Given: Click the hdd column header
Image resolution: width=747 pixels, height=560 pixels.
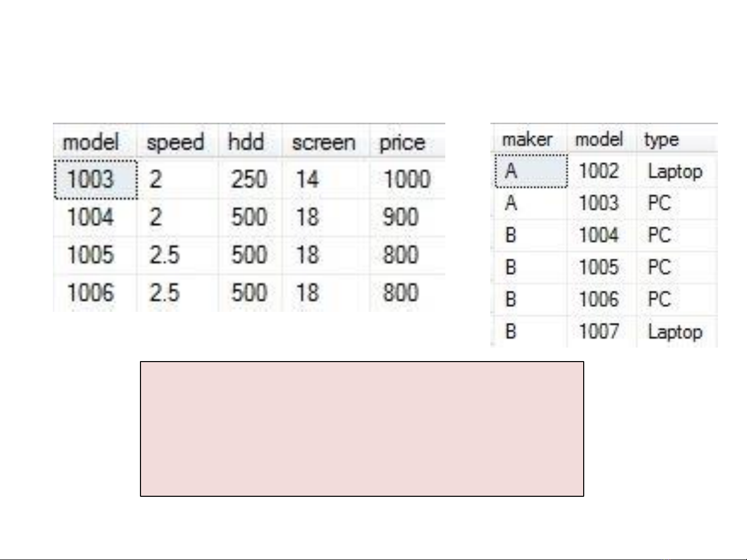Looking at the screenshot, I should (246, 142).
